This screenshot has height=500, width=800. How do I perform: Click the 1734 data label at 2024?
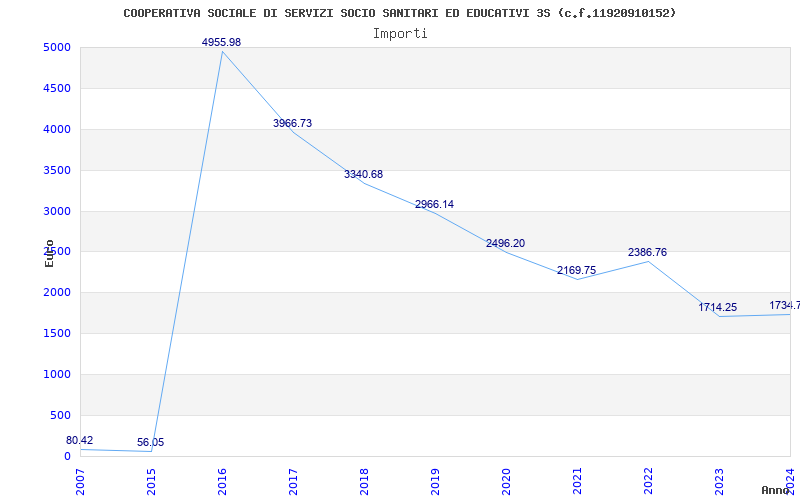(x=785, y=305)
